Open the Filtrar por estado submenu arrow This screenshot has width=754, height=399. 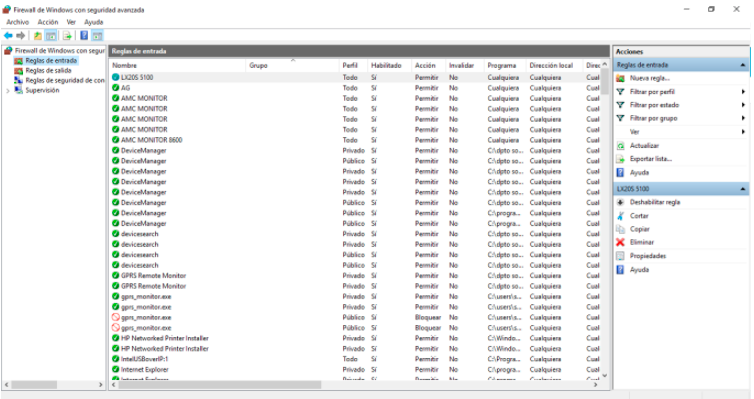(743, 105)
